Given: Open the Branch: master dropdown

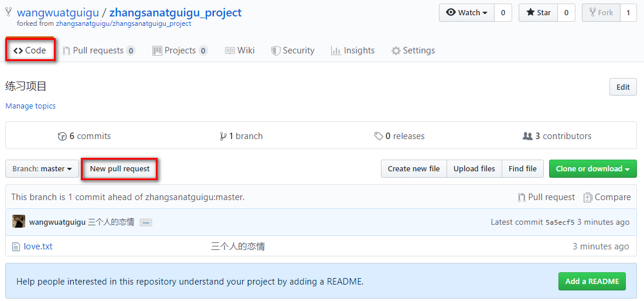Looking at the screenshot, I should point(42,169).
